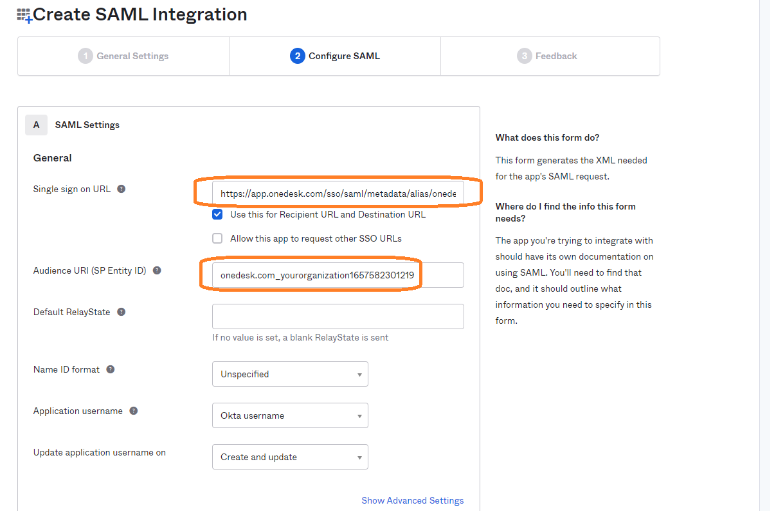
Task: Click help icon next to Name ID format
Action: tap(110, 369)
